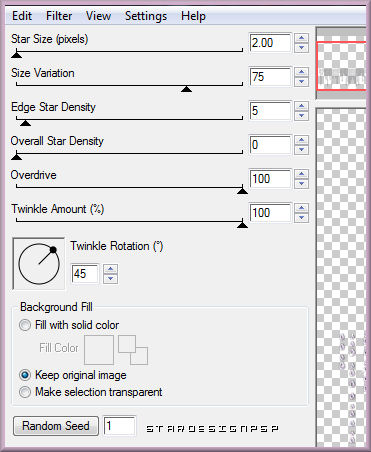Click the Overdrive up spinner arrow
371x452 pixels.
pos(301,174)
